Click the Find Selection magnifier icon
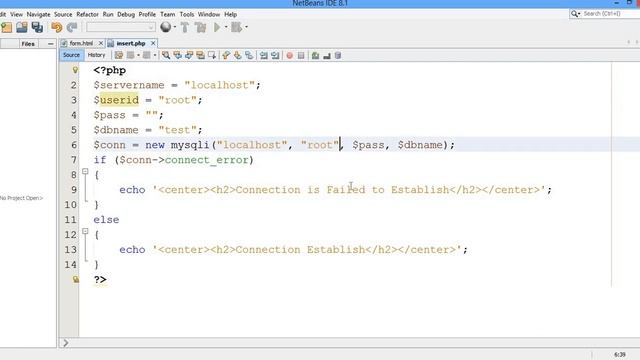This screenshot has height=360, width=640. point(166,55)
